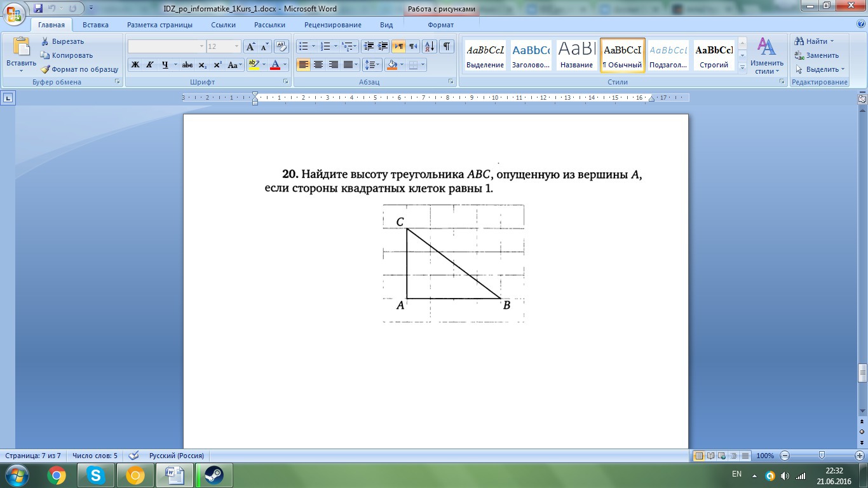Viewport: 868px width, 488px height.
Task: Expand the styles gallery list
Action: [742, 66]
